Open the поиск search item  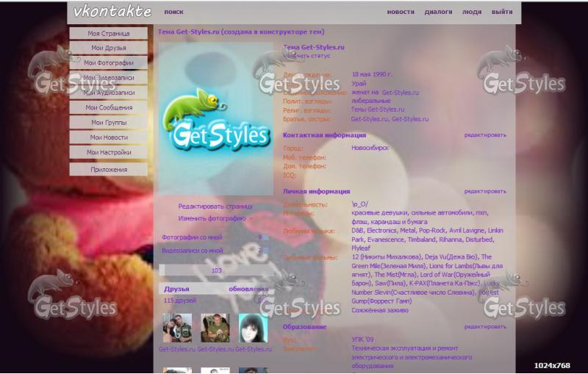[x=174, y=12]
